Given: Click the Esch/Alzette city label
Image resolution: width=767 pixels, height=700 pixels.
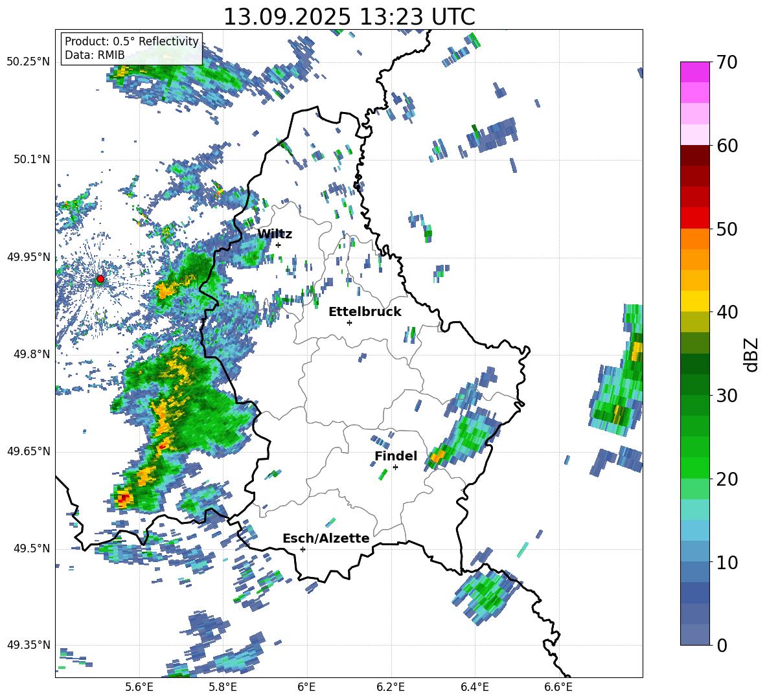Looking at the screenshot, I should (x=326, y=539).
